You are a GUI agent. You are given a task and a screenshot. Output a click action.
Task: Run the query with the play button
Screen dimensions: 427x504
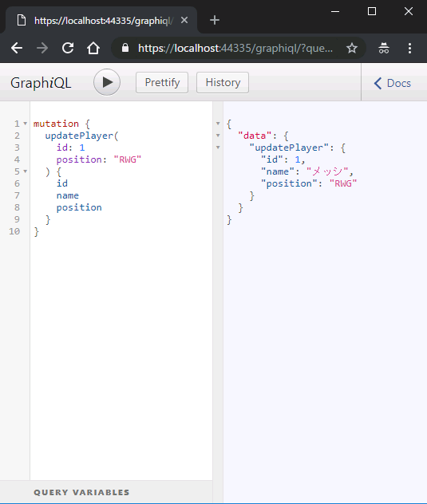point(107,82)
